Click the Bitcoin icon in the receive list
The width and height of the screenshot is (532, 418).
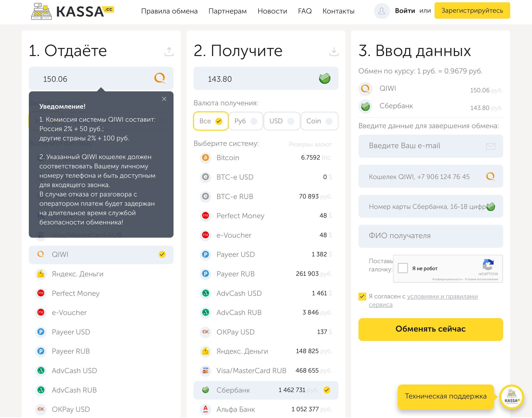point(205,157)
